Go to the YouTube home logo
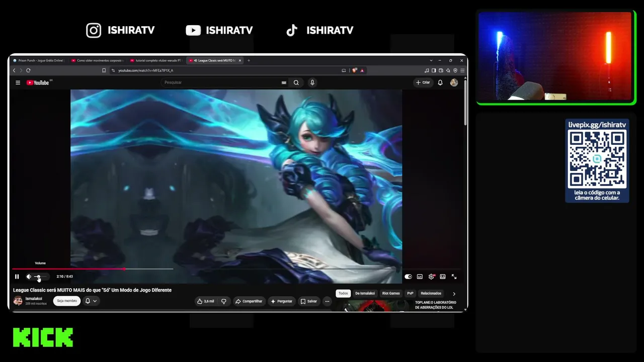 38,82
